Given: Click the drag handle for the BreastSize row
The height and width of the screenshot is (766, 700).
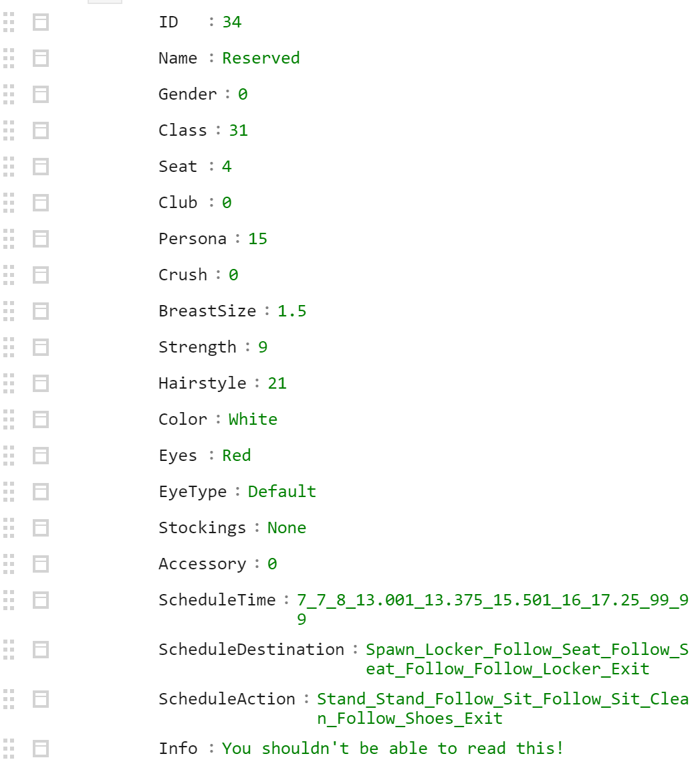Looking at the screenshot, I should (9, 311).
